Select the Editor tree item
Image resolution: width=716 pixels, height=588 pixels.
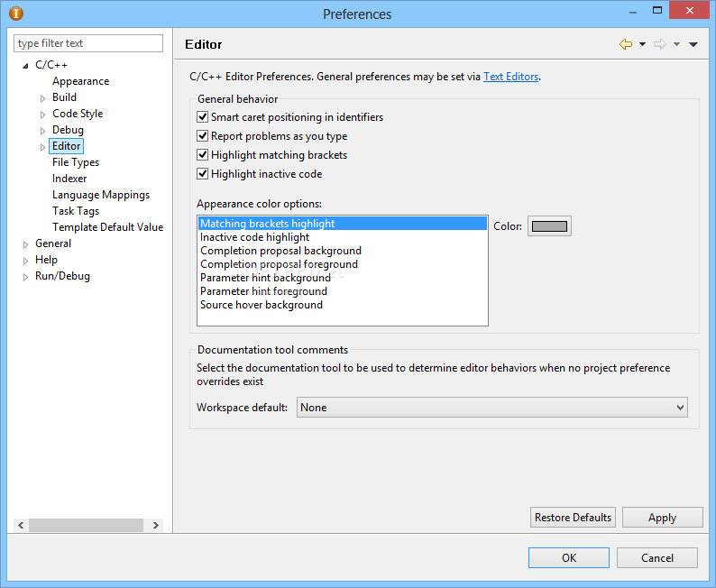tap(66, 146)
